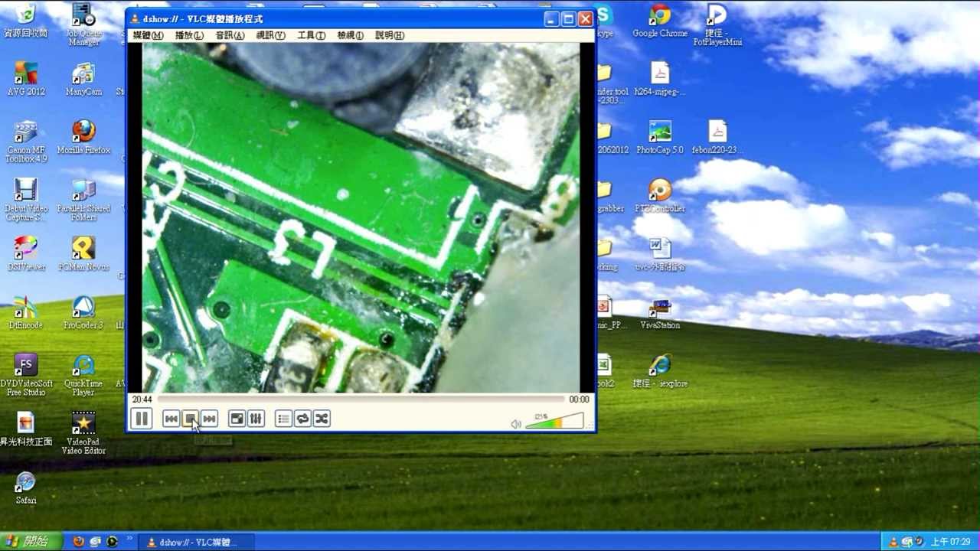Open the 視訊 (Video) menu

click(x=270, y=35)
